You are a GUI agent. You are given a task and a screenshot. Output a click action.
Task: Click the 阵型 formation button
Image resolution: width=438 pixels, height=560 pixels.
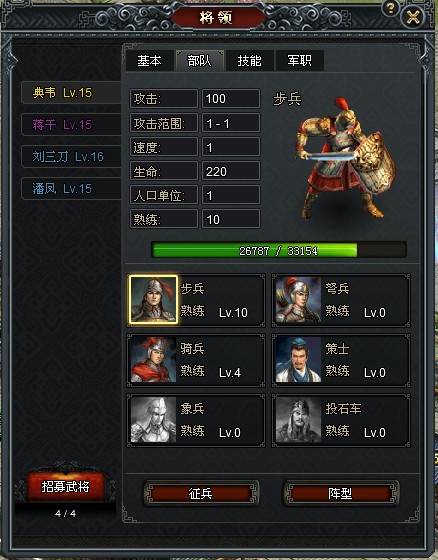[x=341, y=494]
